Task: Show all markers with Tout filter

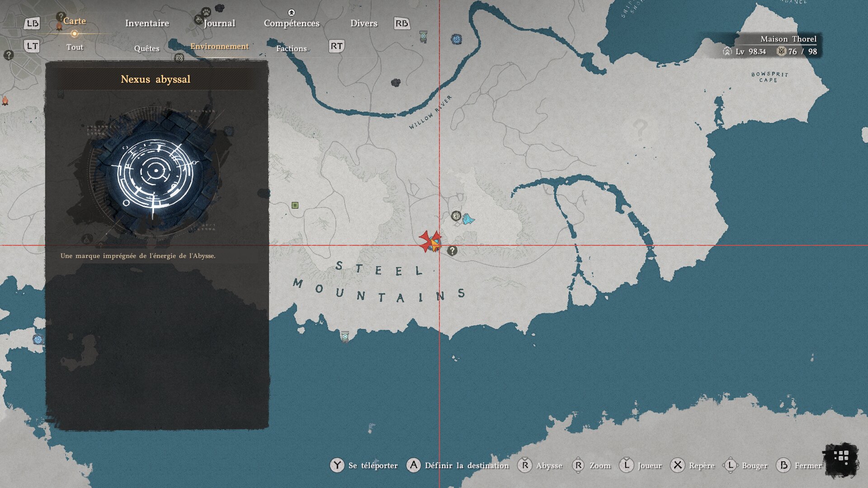Action: 75,47
